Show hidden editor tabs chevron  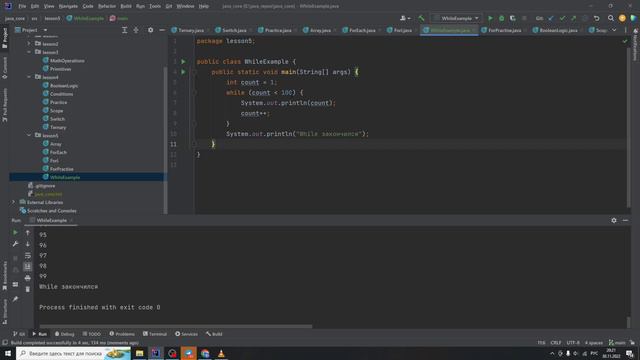(x=614, y=30)
